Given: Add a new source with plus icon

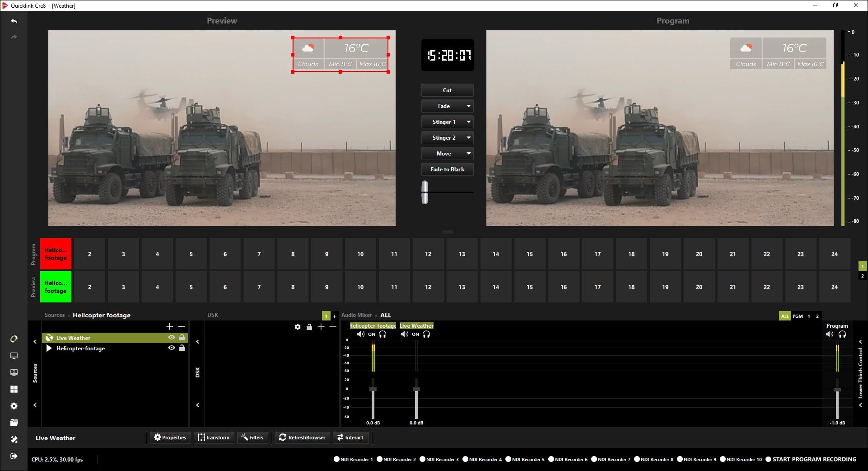Looking at the screenshot, I should pyautogui.click(x=170, y=326).
